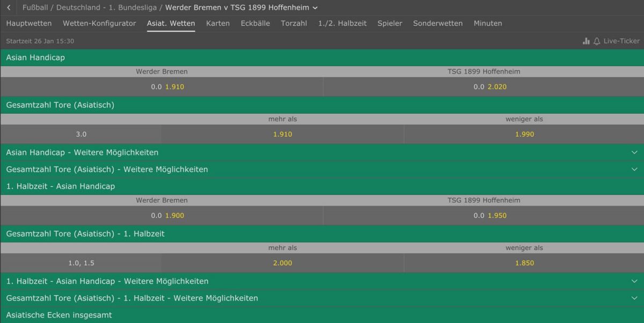Open the match statistics bar chart icon
The height and width of the screenshot is (323, 644).
(586, 41)
